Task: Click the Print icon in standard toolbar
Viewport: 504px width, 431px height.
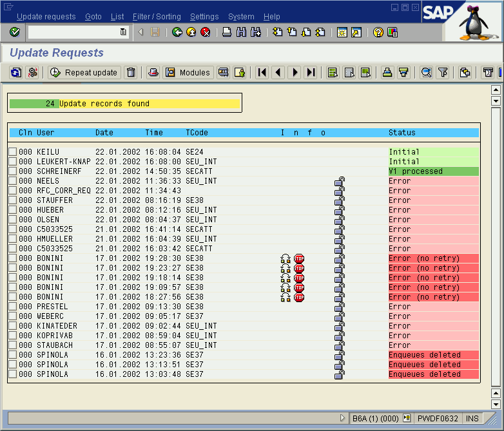Action: (227, 32)
